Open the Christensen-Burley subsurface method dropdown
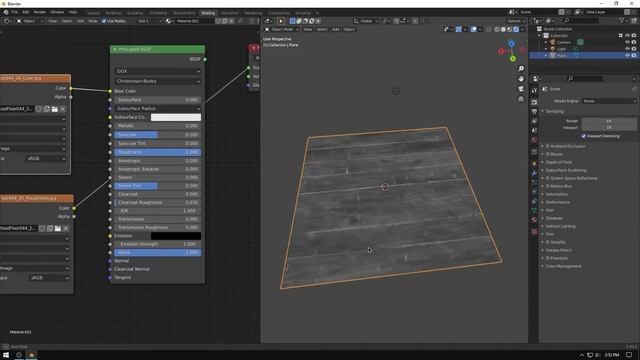The width and height of the screenshot is (640, 360). click(158, 81)
